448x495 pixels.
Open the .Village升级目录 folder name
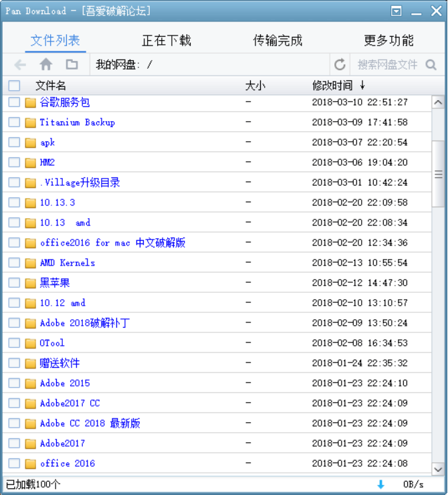point(80,183)
